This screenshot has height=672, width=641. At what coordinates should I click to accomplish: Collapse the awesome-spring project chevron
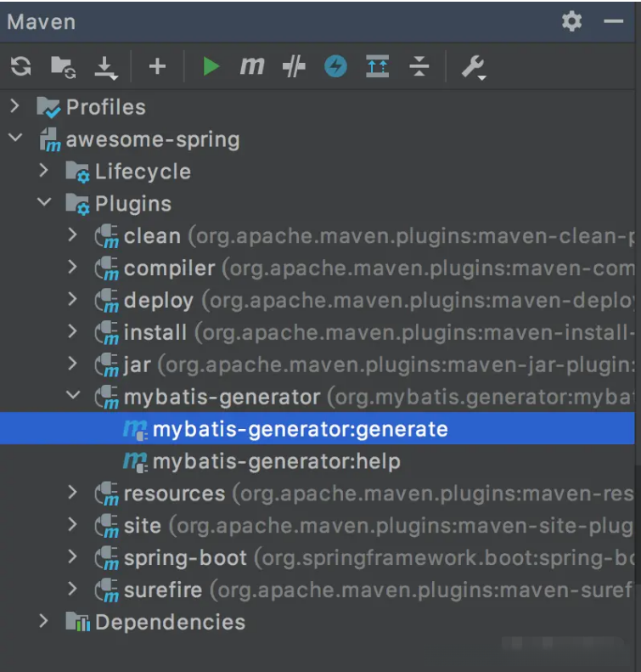(x=15, y=138)
